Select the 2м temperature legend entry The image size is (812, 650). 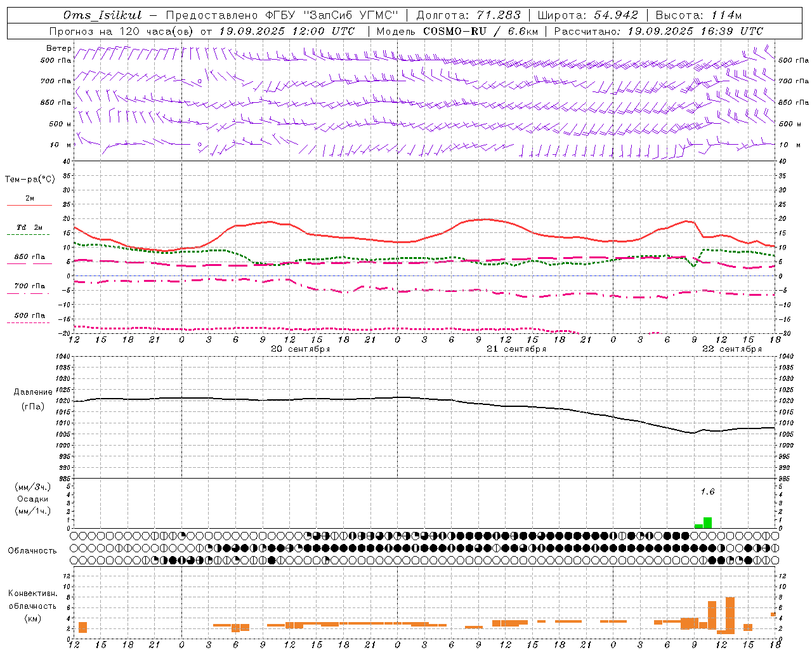[30, 199]
